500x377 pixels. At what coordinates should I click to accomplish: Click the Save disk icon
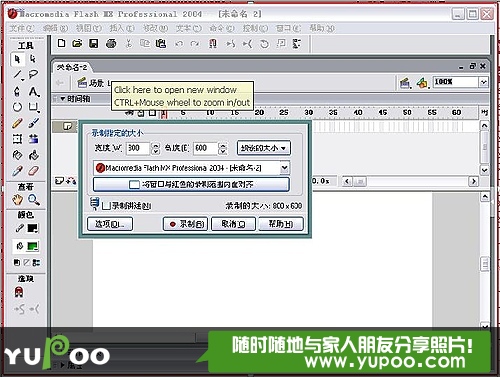coord(94,43)
